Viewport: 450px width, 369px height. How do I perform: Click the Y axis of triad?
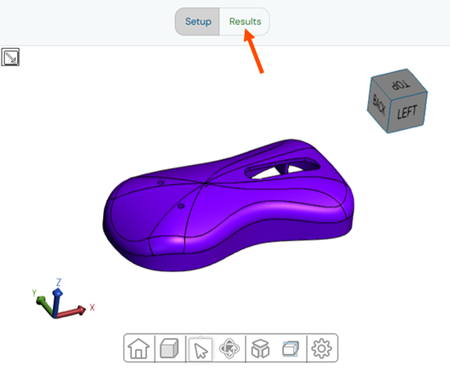pos(43,303)
